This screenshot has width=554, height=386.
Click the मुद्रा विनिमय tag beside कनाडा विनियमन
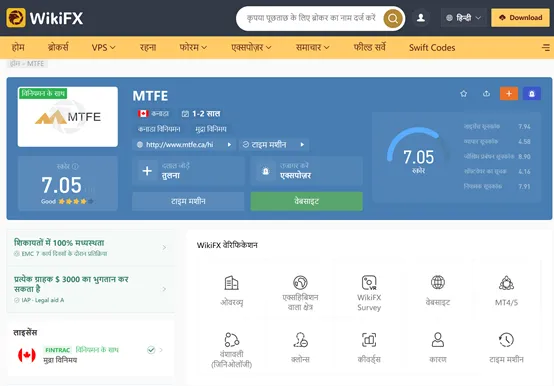pyautogui.click(x=211, y=129)
